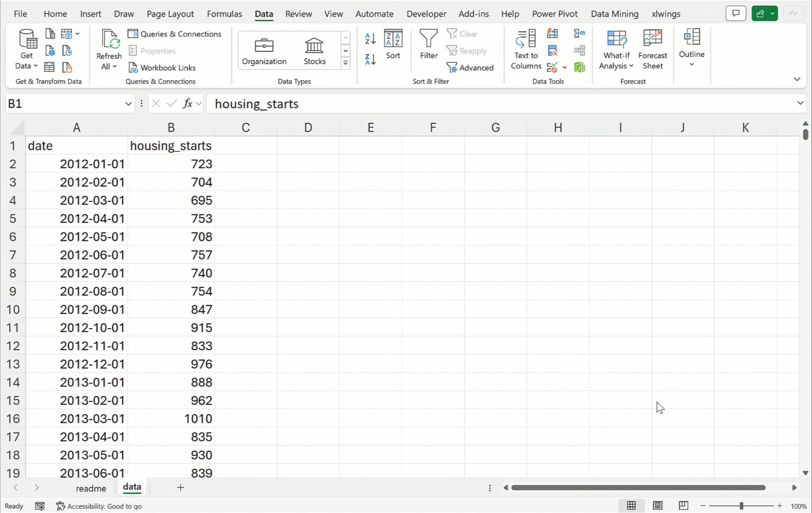Click the Advanced filter button

tap(470, 68)
